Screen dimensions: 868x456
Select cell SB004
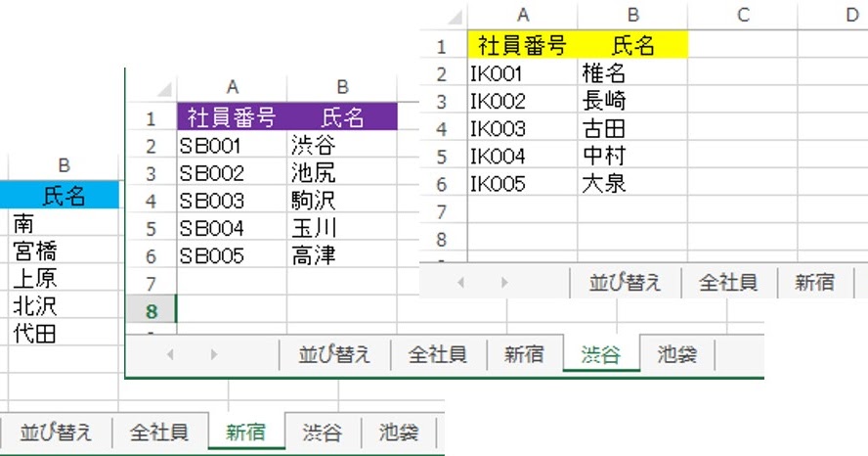pyautogui.click(x=233, y=228)
